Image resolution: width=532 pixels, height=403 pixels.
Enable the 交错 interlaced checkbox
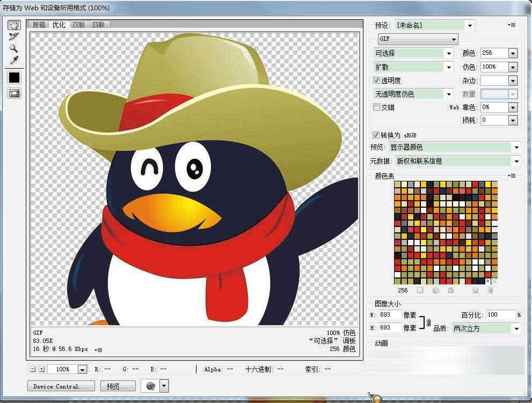click(x=376, y=107)
